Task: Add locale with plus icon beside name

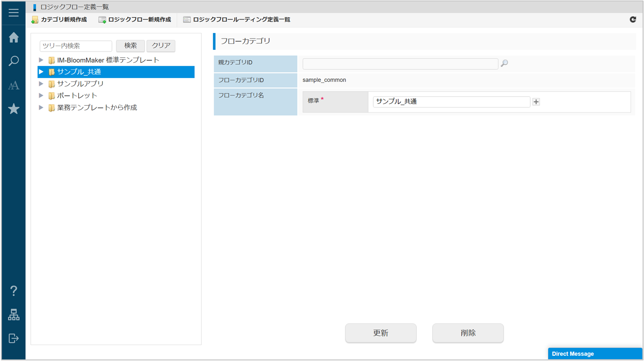Action: point(536,102)
